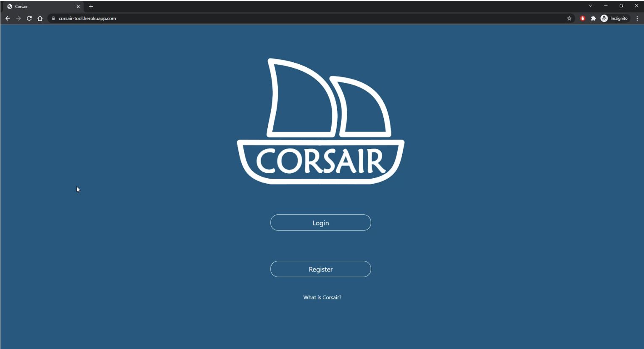Viewport: 644px width, 349px height.
Task: Click the forward navigation arrow
Action: click(18, 18)
